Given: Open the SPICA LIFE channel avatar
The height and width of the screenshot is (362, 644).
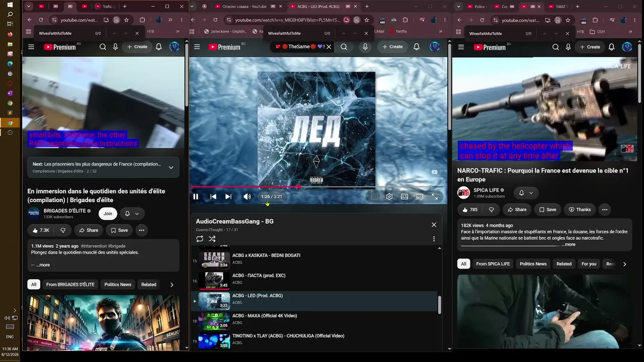Looking at the screenshot, I should pyautogui.click(x=464, y=193).
